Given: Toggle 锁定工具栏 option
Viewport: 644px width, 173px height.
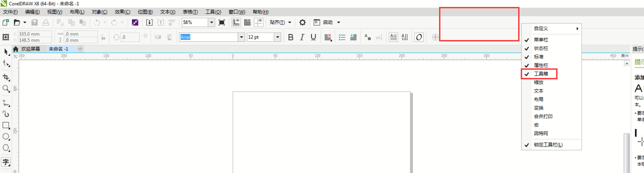Looking at the screenshot, I should pos(548,145).
